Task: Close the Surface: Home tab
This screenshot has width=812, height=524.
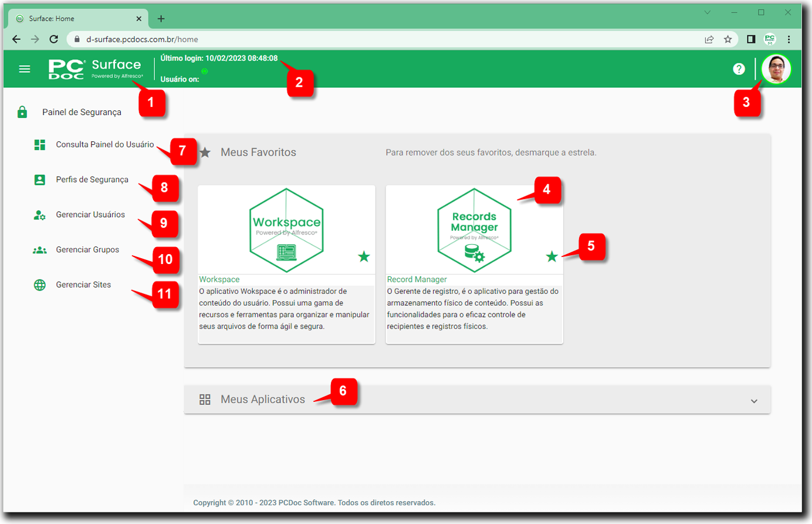Action: [x=139, y=19]
